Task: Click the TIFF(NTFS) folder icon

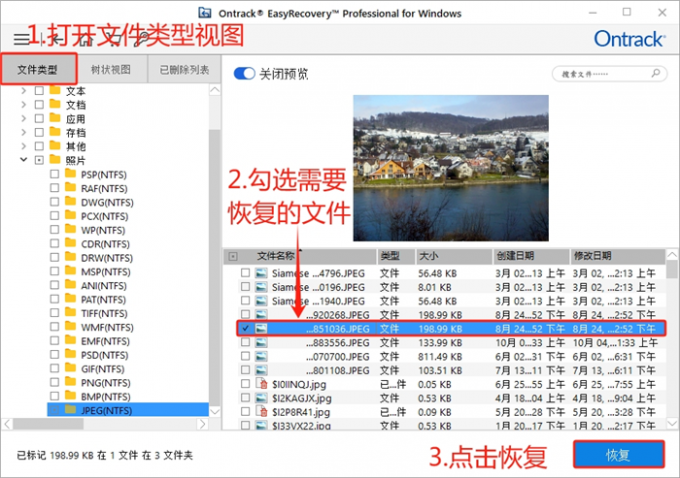Action: [x=70, y=313]
